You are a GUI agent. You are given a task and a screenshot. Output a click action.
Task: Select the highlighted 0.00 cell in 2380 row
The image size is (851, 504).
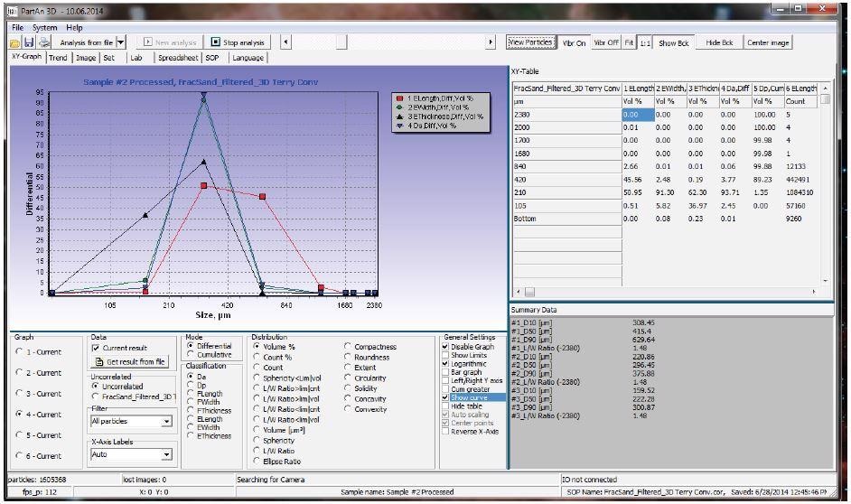pyautogui.click(x=638, y=115)
